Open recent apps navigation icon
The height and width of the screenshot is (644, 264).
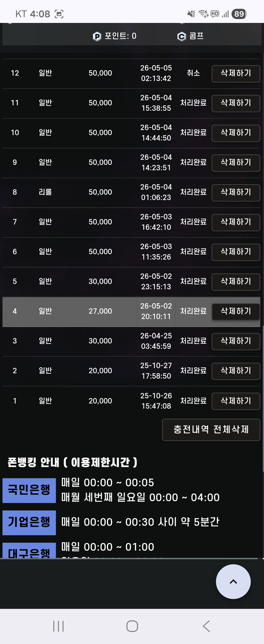(58, 626)
